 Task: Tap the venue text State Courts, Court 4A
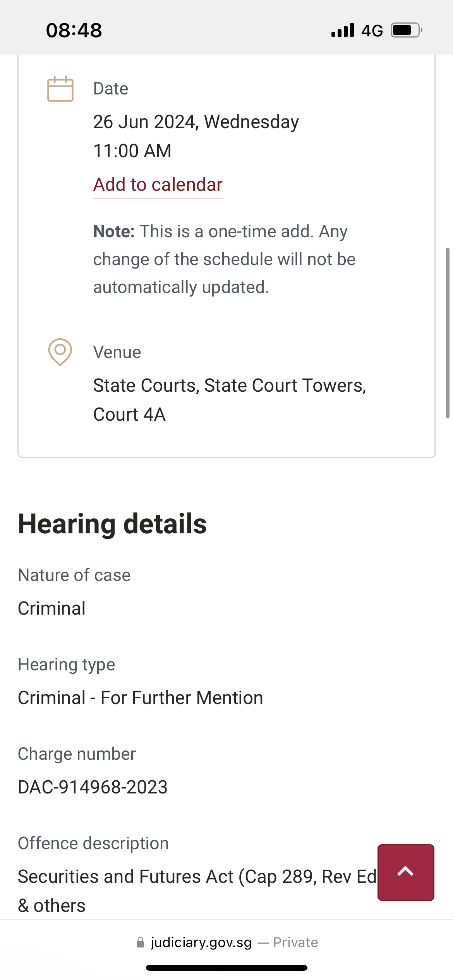[x=230, y=400]
